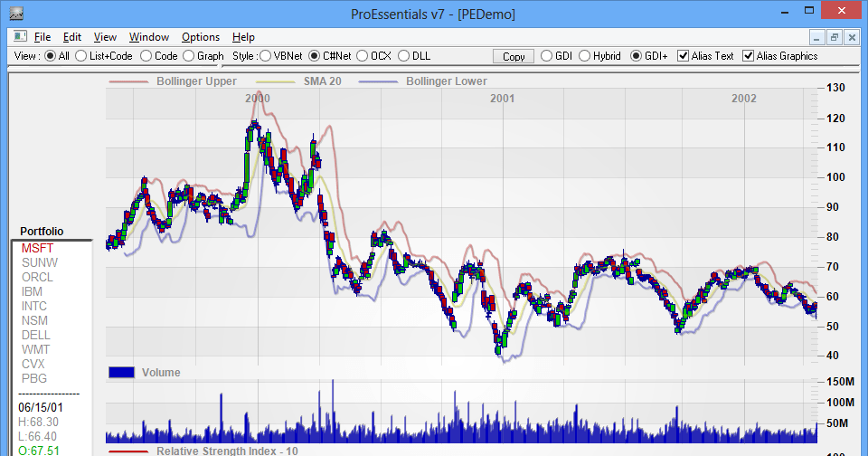Open the Options menu
Viewport: 868px width, 456px height.
pyautogui.click(x=200, y=37)
